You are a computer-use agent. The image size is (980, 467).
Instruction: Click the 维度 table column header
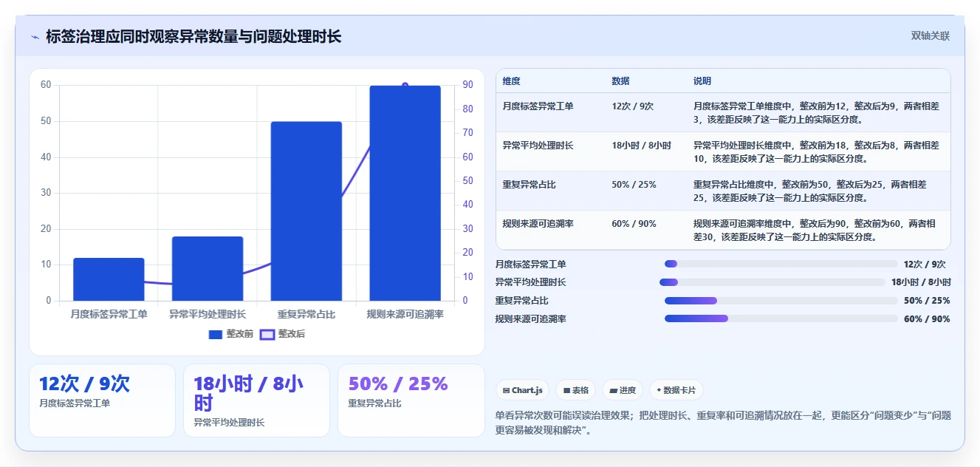(x=511, y=81)
